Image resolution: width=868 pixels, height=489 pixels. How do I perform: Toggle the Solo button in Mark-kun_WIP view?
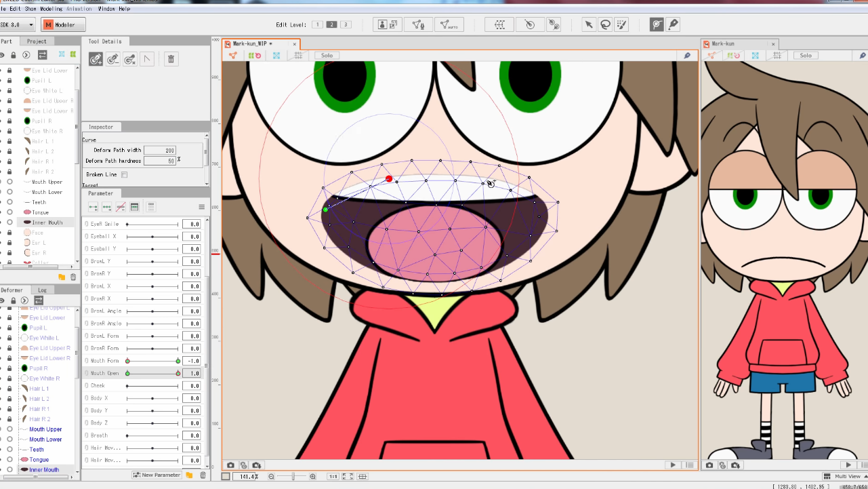click(327, 56)
